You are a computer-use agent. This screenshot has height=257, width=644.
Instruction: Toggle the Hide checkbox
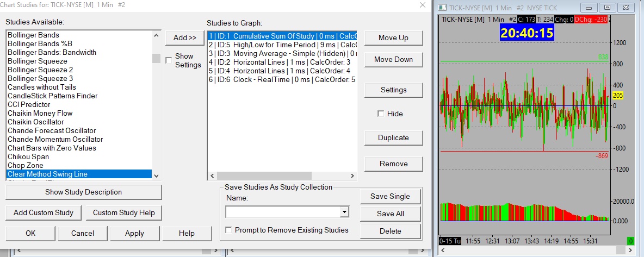point(381,114)
